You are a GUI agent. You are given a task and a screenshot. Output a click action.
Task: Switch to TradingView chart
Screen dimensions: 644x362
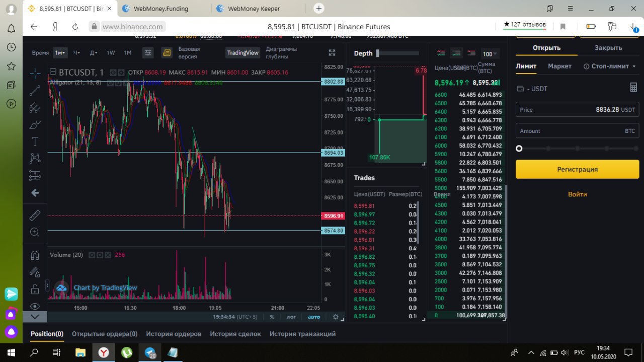(x=243, y=53)
